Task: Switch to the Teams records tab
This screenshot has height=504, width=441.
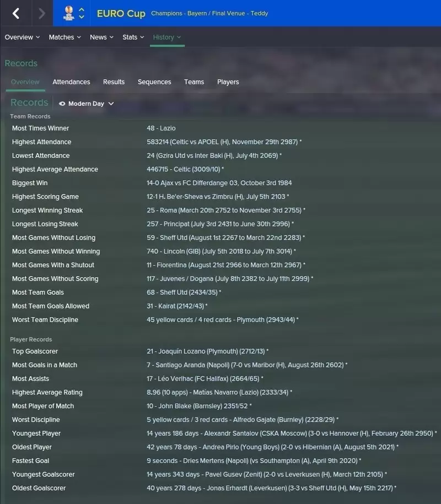Action: pos(194,82)
